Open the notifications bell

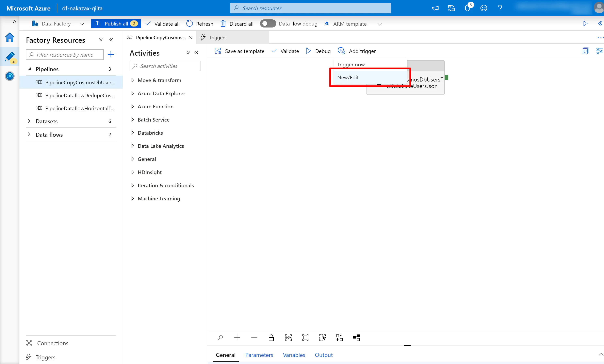point(468,8)
